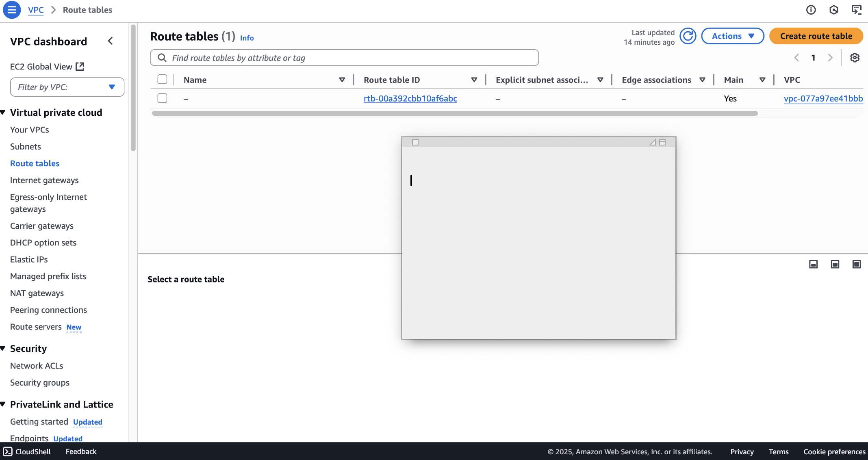This screenshot has width=868, height=460.
Task: Check the rtb-00a392cbb10af6abc row checkbox
Action: point(162,98)
